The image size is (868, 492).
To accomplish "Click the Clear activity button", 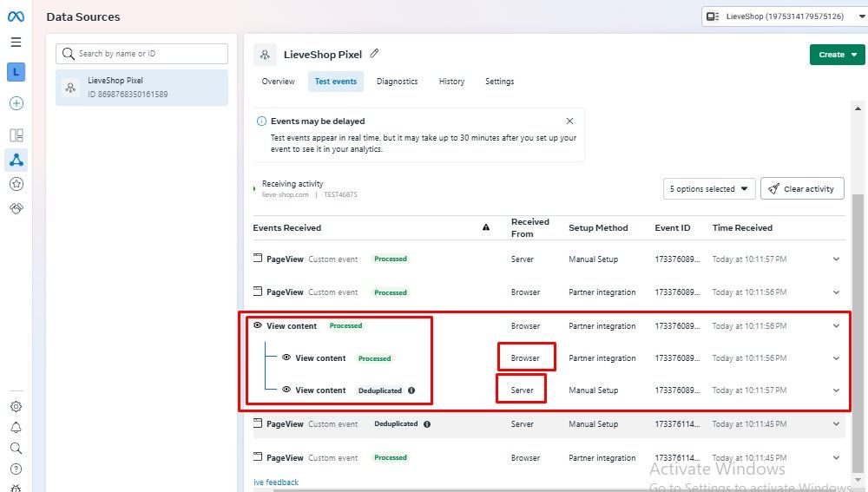I will [x=802, y=188].
